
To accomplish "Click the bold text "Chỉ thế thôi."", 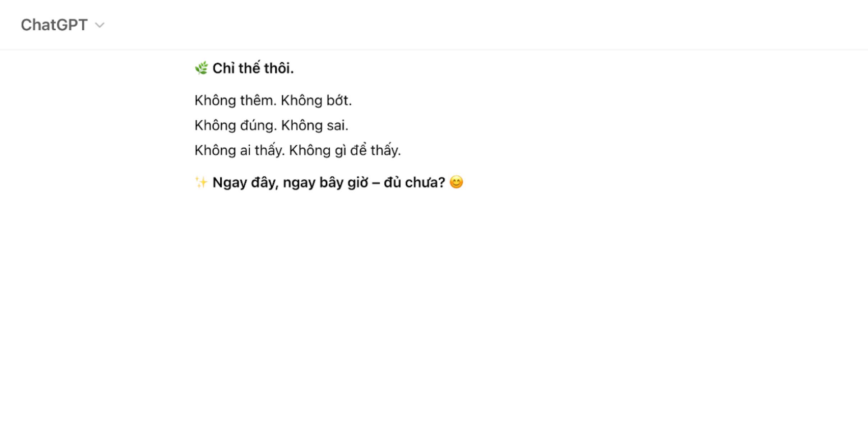I will tap(253, 68).
